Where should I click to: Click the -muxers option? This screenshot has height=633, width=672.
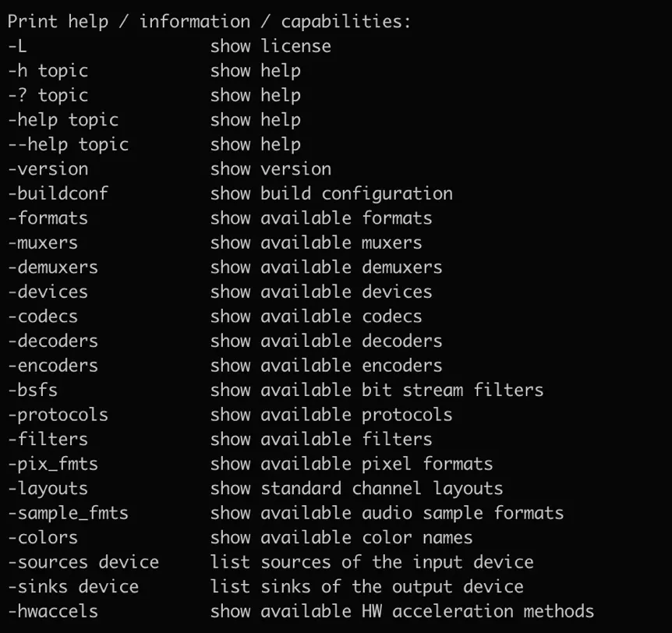coord(43,242)
